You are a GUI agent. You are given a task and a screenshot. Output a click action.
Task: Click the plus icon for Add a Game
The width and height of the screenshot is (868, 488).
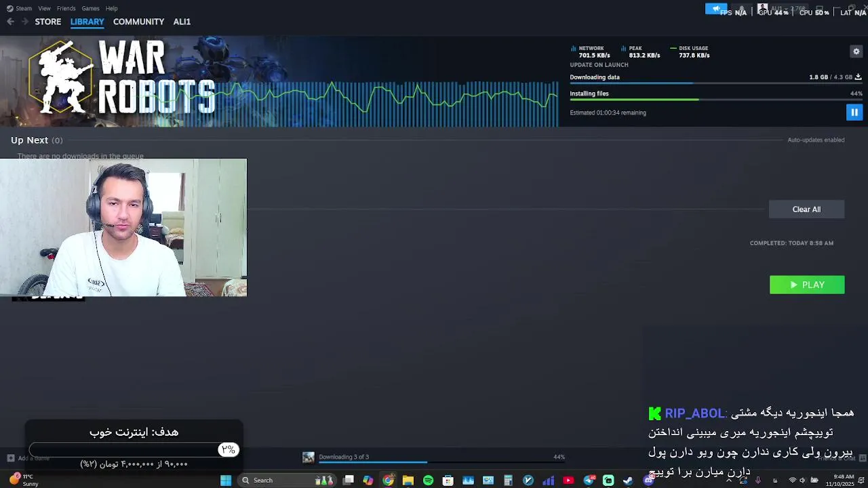click(x=10, y=458)
